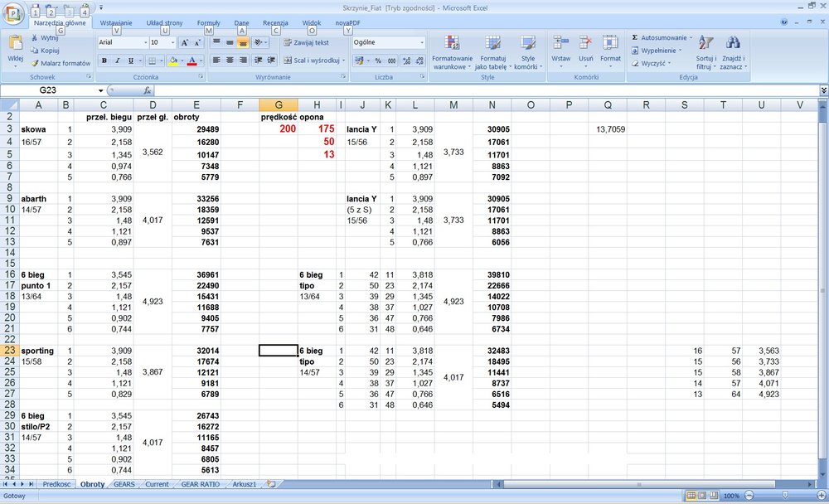Image resolution: width=829 pixels, height=504 pixels.
Task: Switch to Układ strony ribbon tab
Action: click(164, 22)
